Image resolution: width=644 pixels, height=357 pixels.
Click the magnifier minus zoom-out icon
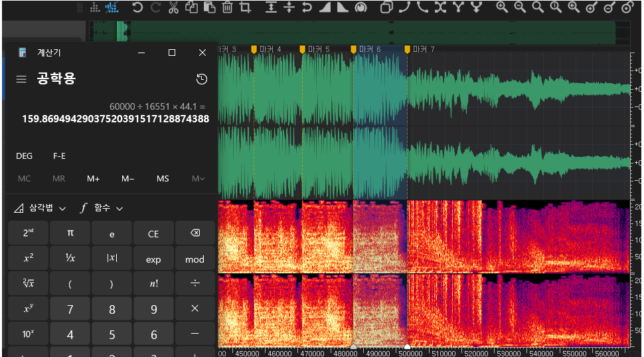[520, 7]
